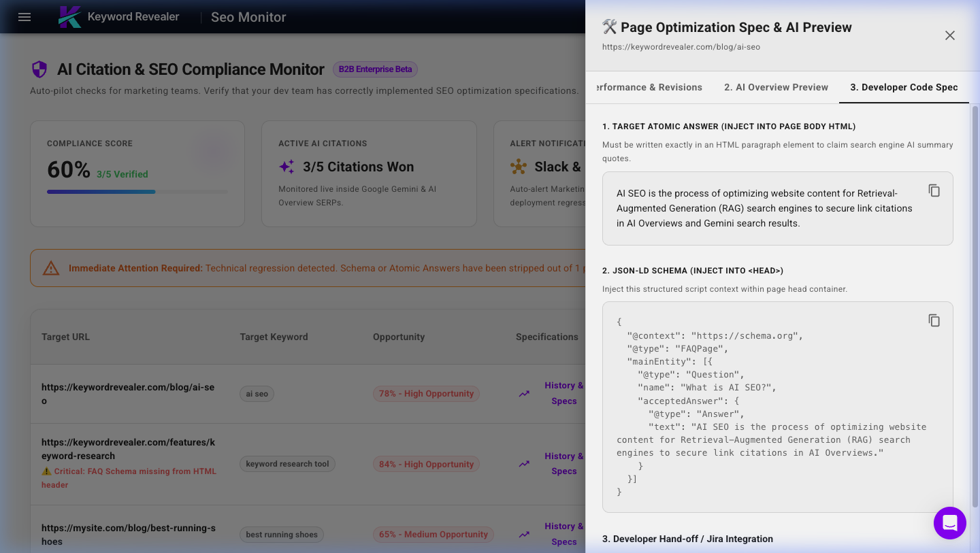The height and width of the screenshot is (553, 980).
Task: Copy the target atomic answer text
Action: [934, 190]
